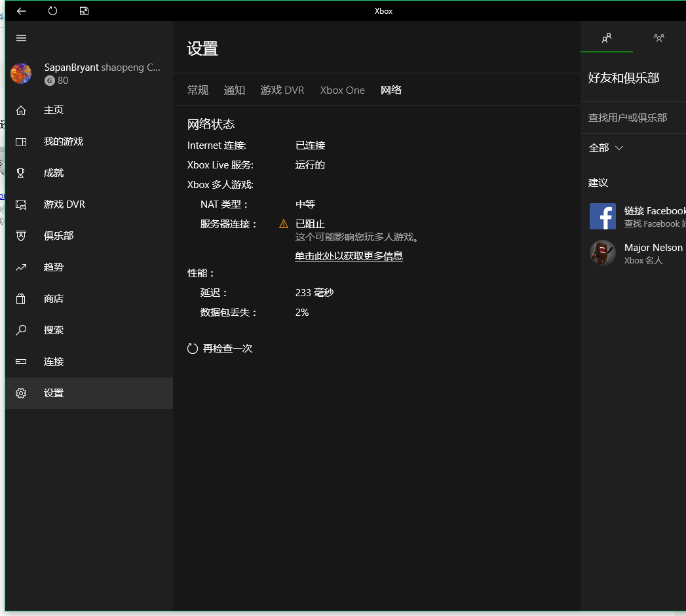Click the 233 毫秒 latency value
Viewport: 686px width, 616px height.
(x=314, y=293)
